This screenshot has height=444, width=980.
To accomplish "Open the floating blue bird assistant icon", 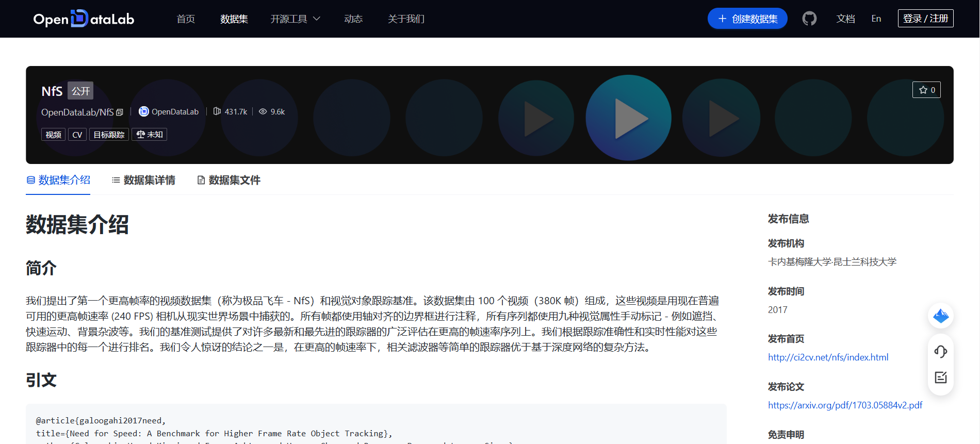I will (x=941, y=316).
